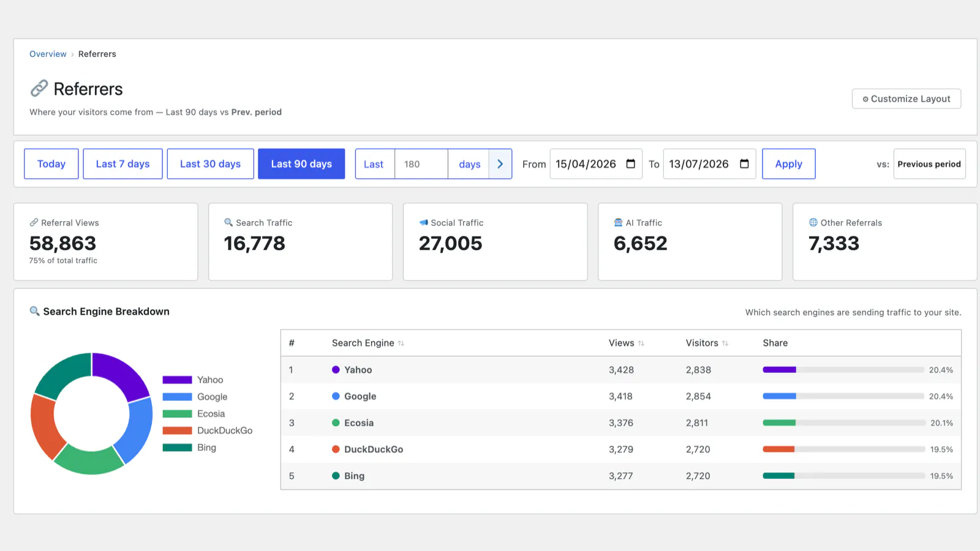The image size is (980, 551).
Task: Click the Apply button
Action: coord(788,164)
